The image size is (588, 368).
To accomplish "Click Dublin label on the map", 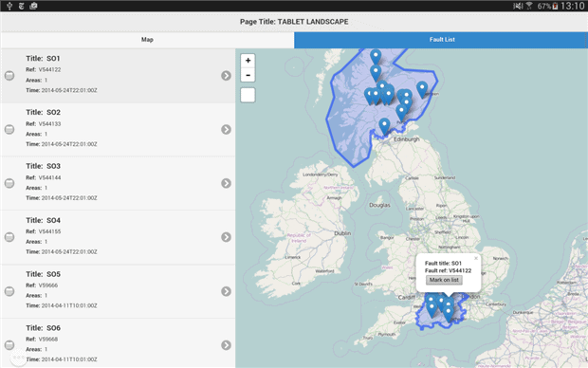I will 342,233.
